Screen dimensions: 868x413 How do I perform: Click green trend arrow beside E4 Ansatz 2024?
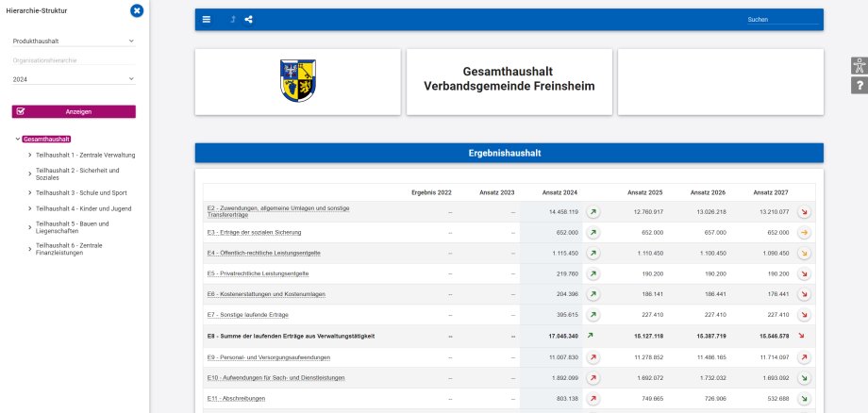click(x=593, y=254)
